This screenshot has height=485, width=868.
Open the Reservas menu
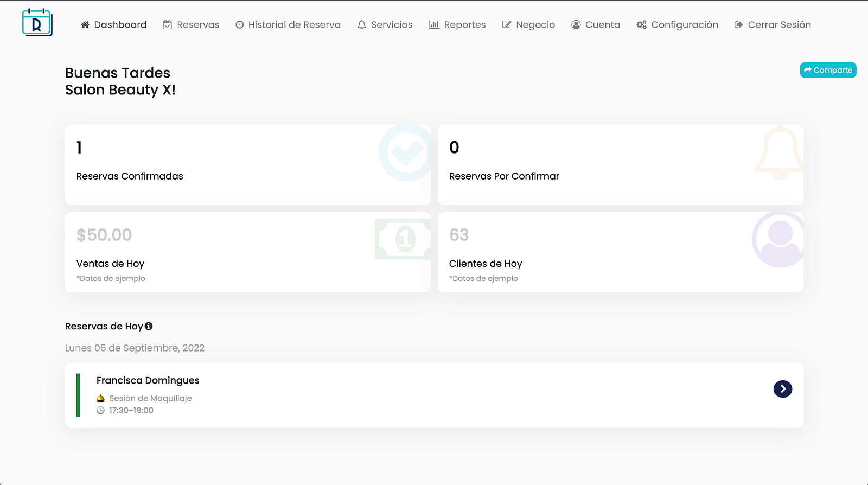[x=191, y=24]
